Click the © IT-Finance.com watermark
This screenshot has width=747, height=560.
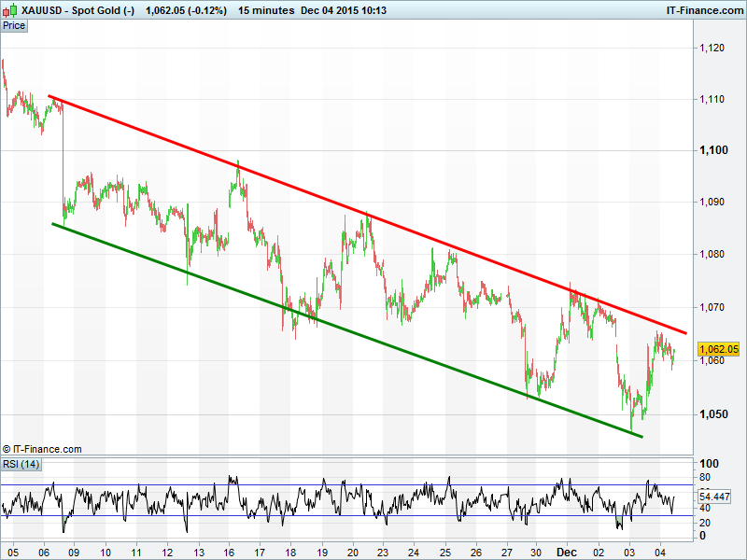pyautogui.click(x=42, y=449)
